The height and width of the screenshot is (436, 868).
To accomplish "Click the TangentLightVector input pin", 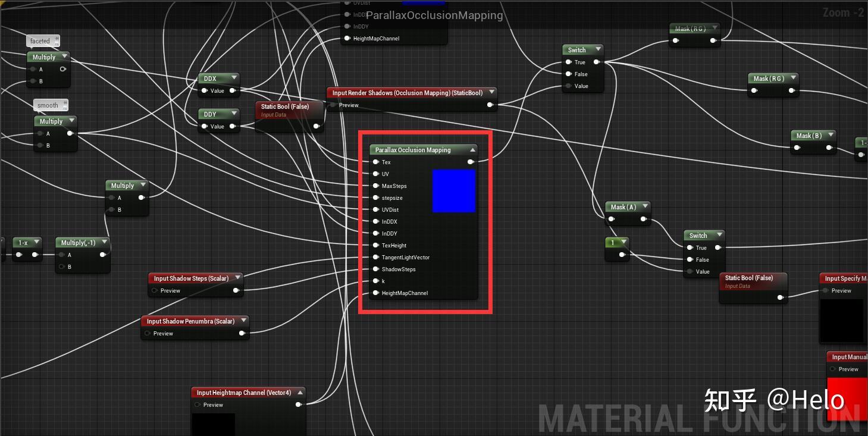I will click(x=376, y=257).
